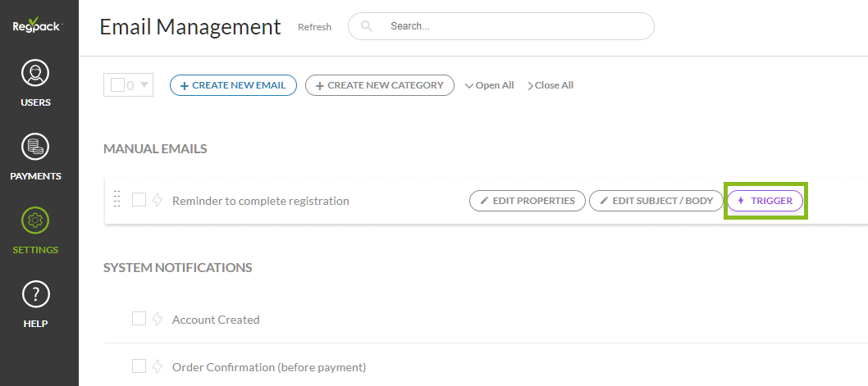868x386 pixels.
Task: Click the Refresh link
Action: (x=314, y=27)
